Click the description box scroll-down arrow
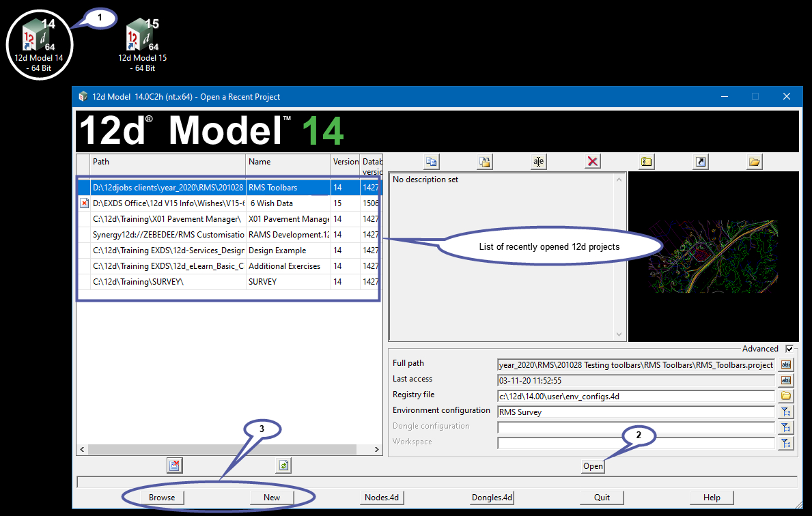This screenshot has width=812, height=516. pos(619,334)
